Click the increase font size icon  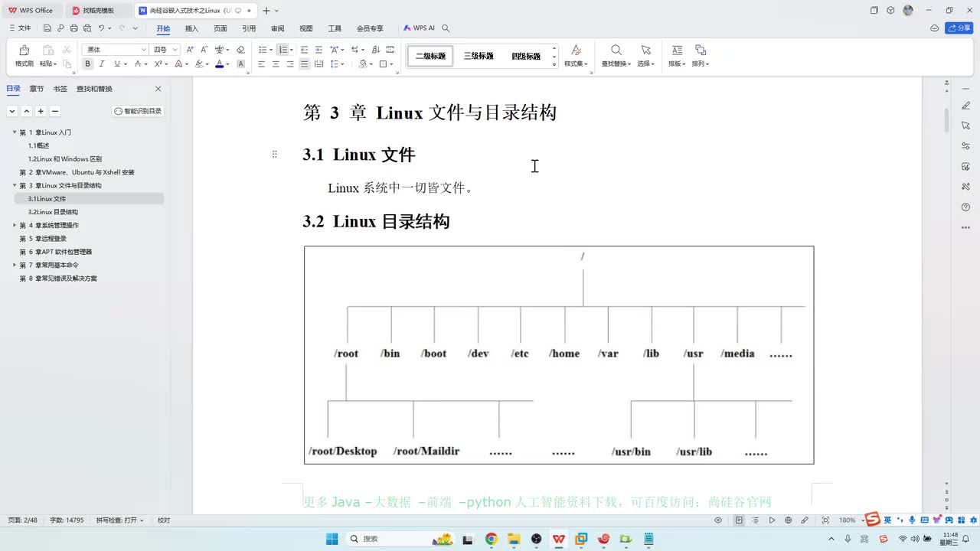coord(190,49)
